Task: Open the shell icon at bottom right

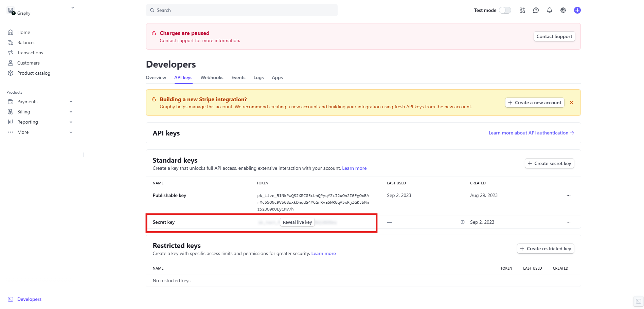Action: 638,301
